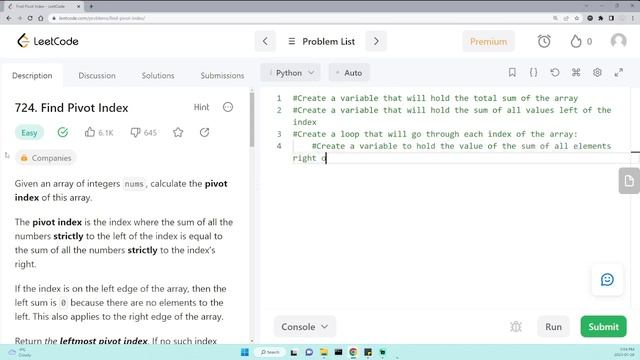Open the locked Companies tag

click(x=46, y=158)
